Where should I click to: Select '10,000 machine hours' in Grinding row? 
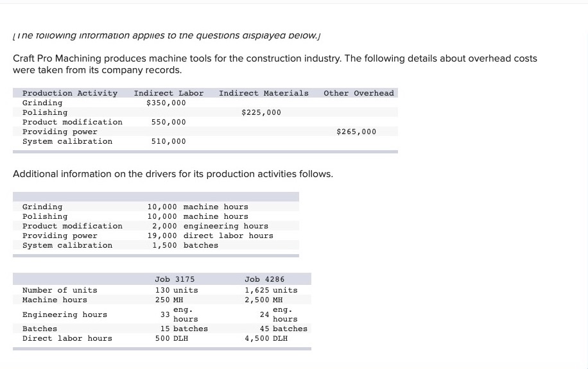point(198,207)
